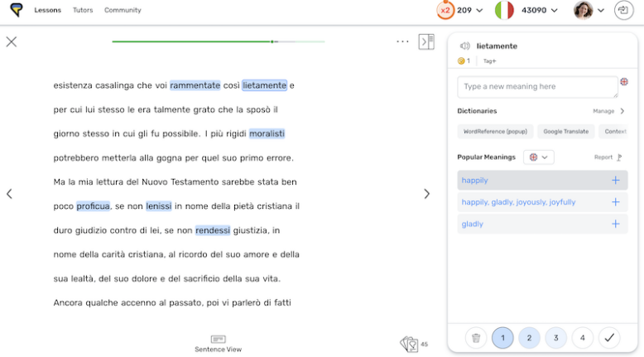The width and height of the screenshot is (644, 357).
Task: Set word status to level 1
Action: [x=502, y=337]
